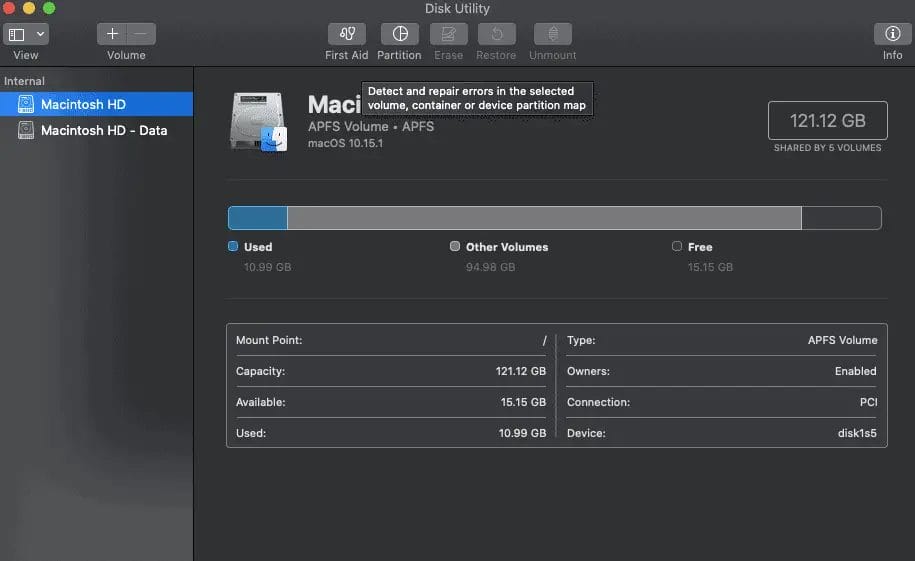The width and height of the screenshot is (915, 561).
Task: Click the 10.99 GB Used legend amount
Action: click(x=267, y=267)
